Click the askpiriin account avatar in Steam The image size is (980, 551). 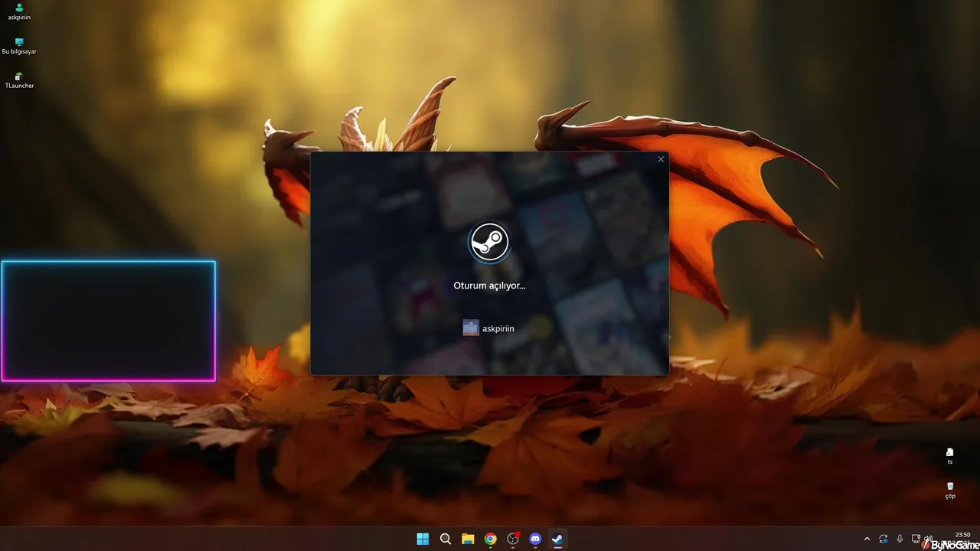(x=471, y=328)
